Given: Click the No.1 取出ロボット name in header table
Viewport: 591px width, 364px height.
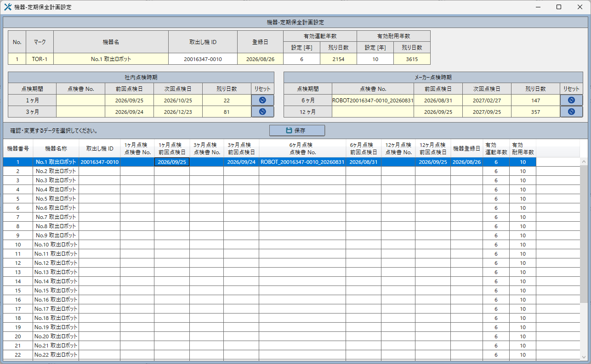Looking at the screenshot, I should point(111,59).
